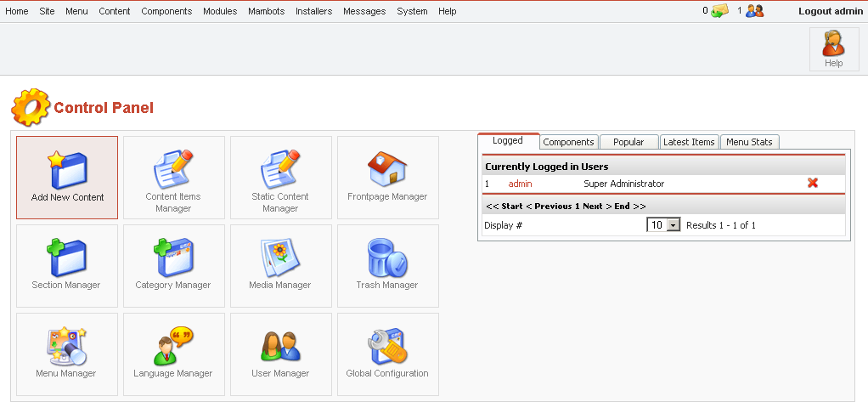Viewport: 868px width, 402px height.
Task: Open the Frontpage Manager house icon
Action: (387, 169)
